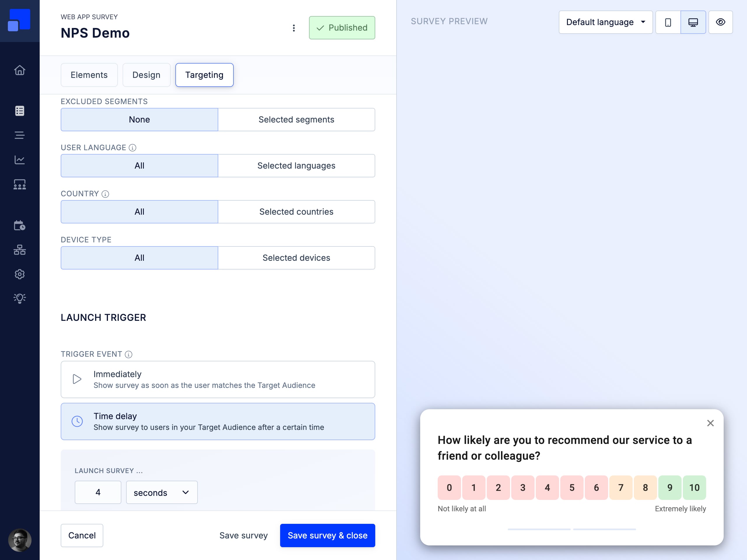Open the audience people icon in sidebar
Screen dimensions: 747x560
[x=20, y=184]
